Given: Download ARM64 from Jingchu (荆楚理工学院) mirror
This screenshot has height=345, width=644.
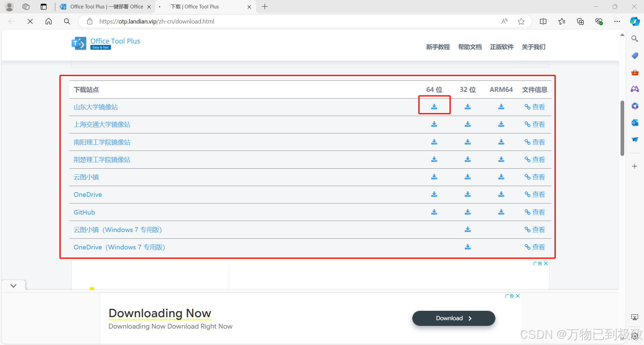Looking at the screenshot, I should [x=501, y=159].
